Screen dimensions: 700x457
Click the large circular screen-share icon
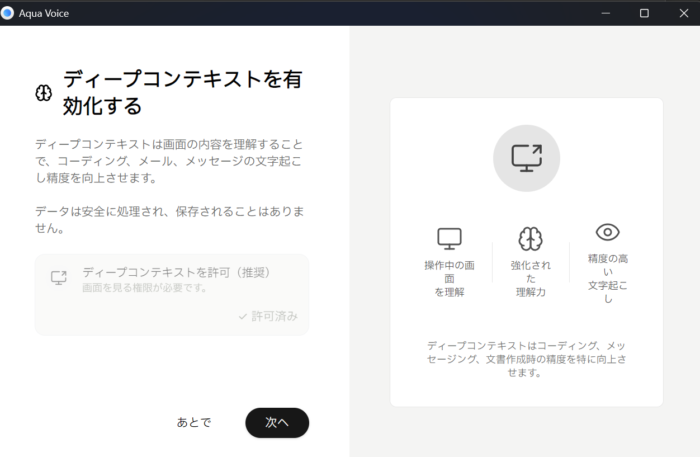point(526,158)
